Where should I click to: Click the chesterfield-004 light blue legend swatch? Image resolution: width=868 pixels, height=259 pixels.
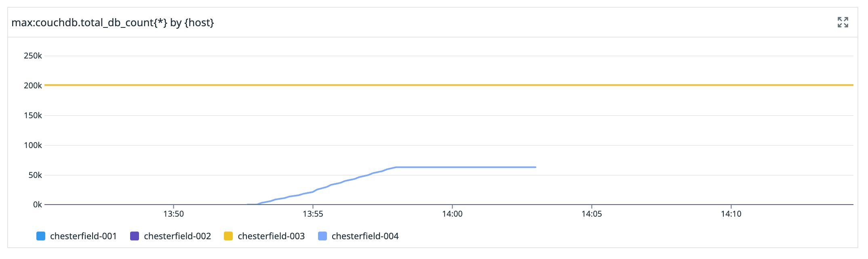(322, 236)
